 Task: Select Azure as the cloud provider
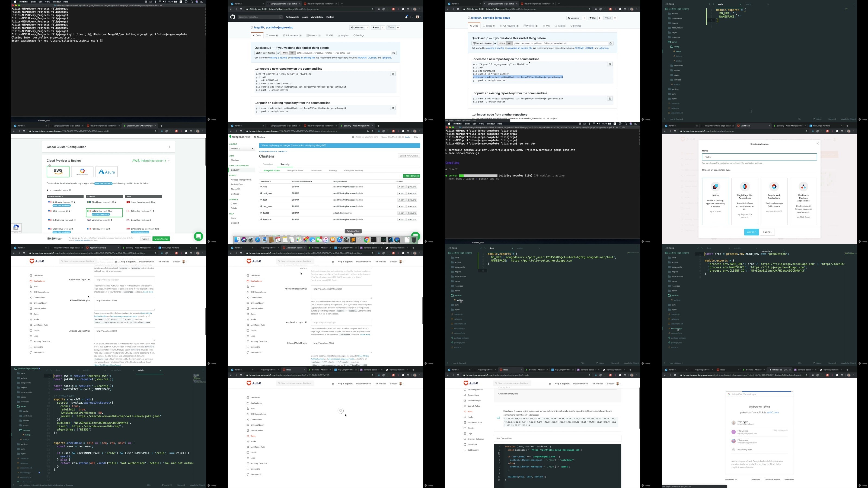pos(107,172)
